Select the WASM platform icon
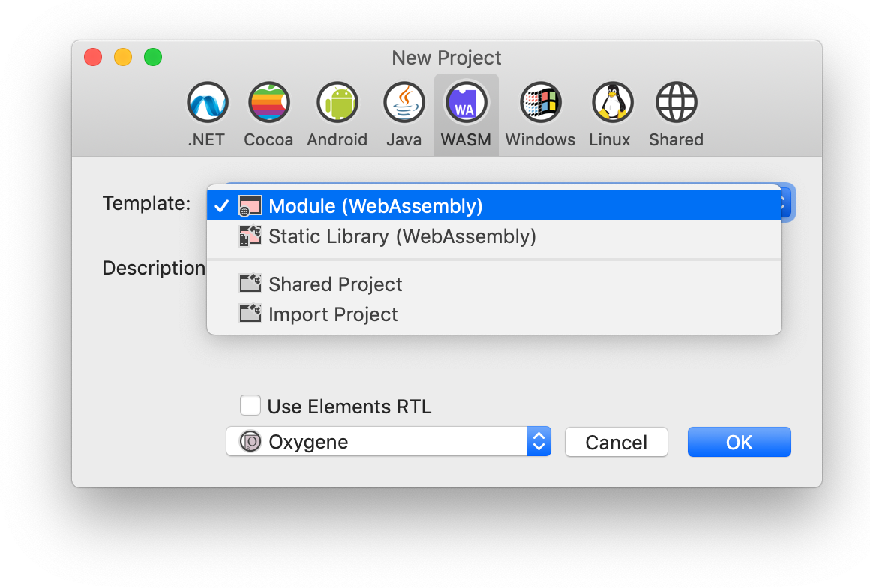Image resolution: width=870 pixels, height=588 pixels. coord(466,103)
